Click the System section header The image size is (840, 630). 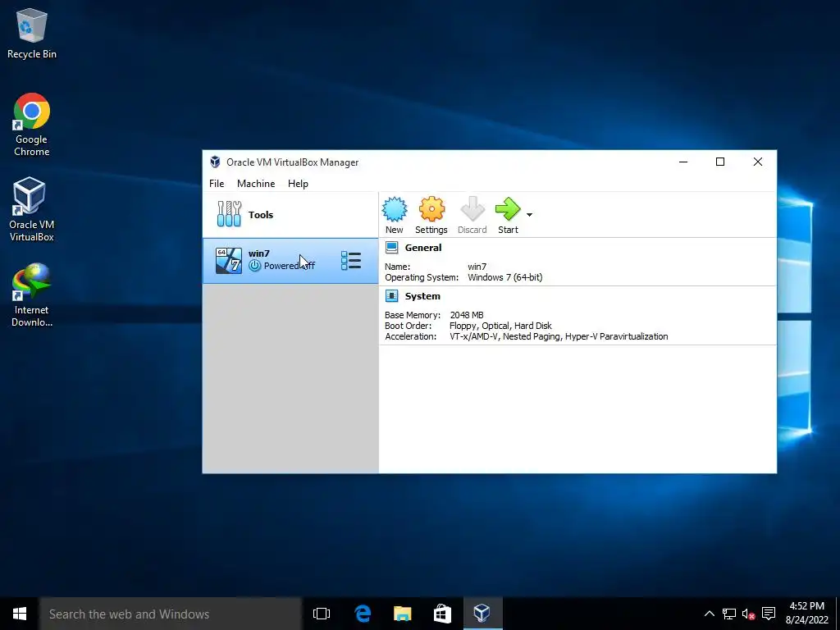tap(422, 296)
